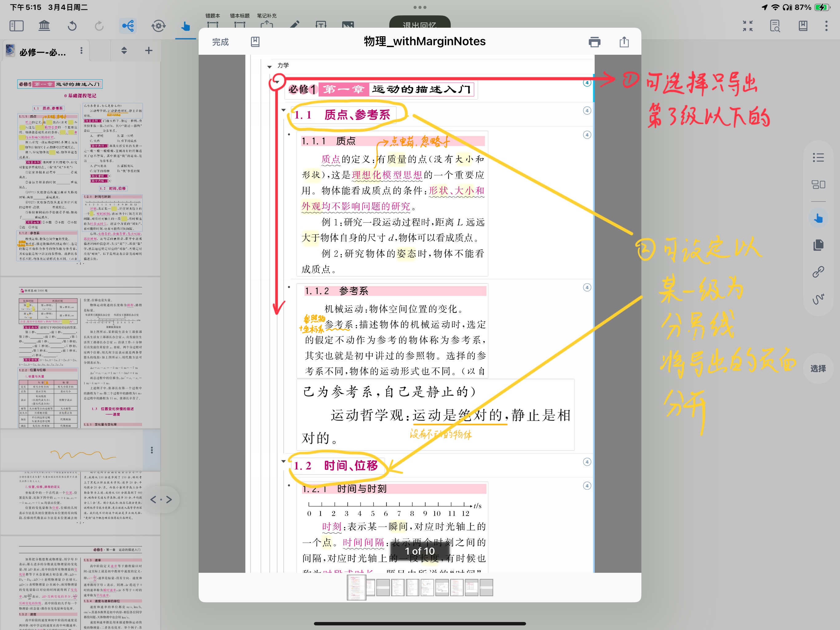
Task: Open options dots on 必修一 tab
Action: click(81, 50)
